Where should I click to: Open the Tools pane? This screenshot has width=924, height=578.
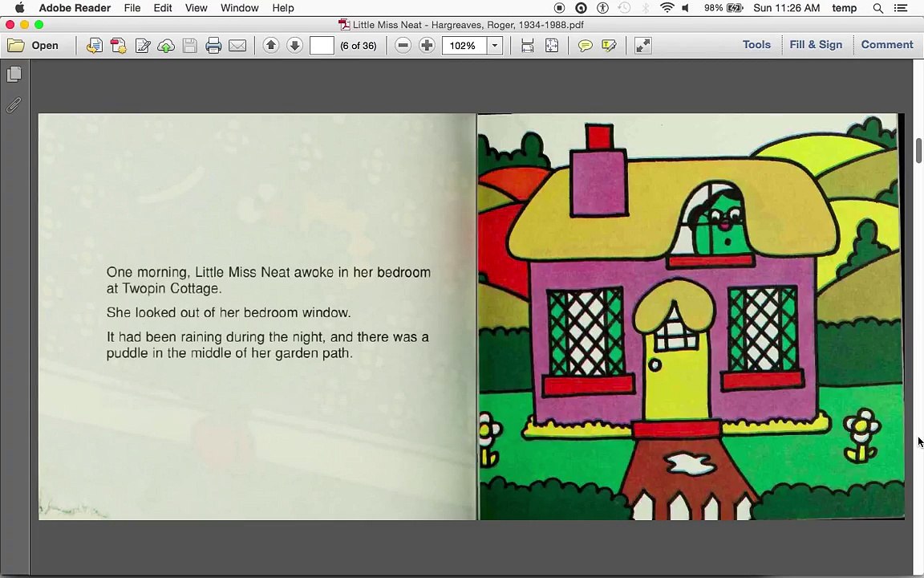tap(756, 45)
